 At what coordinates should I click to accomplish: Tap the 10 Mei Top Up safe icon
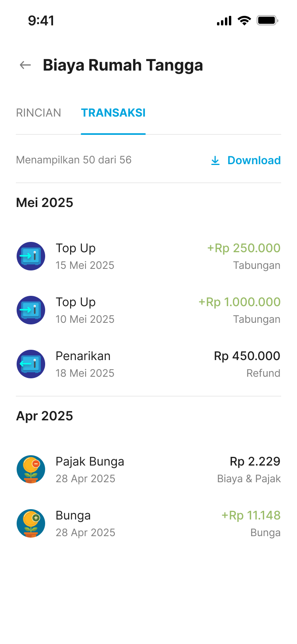point(31,310)
